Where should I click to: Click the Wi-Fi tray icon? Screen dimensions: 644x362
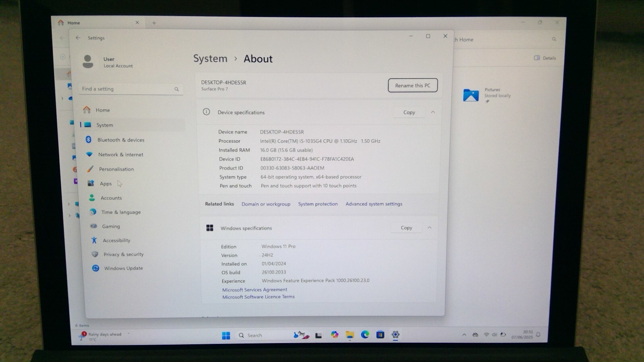pos(486,335)
